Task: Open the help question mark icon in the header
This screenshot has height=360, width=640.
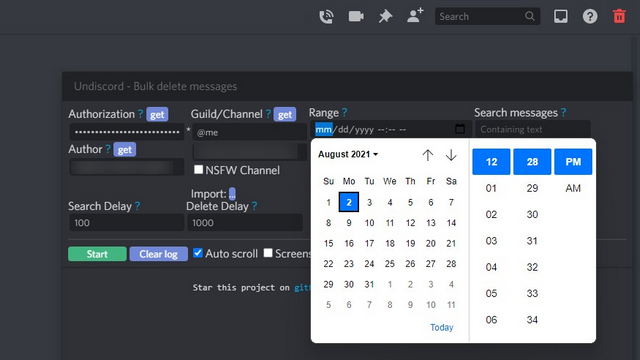Action: 590,16
